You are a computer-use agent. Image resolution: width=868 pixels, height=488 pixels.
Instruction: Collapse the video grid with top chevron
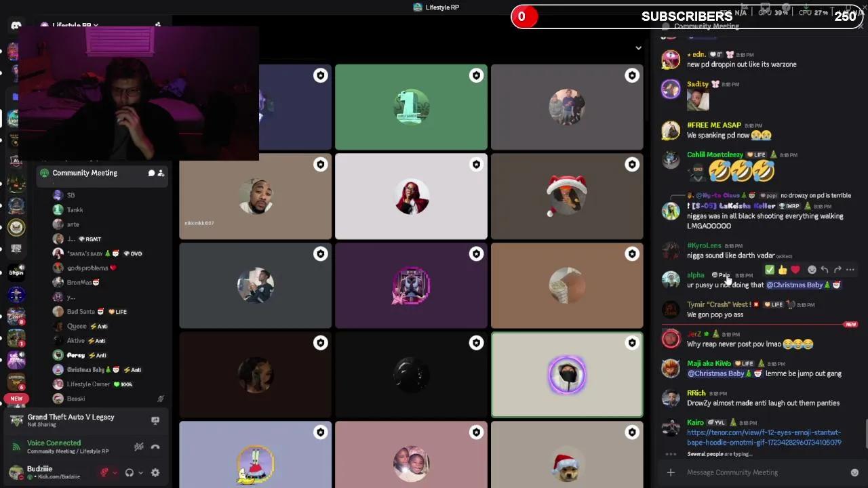click(638, 48)
